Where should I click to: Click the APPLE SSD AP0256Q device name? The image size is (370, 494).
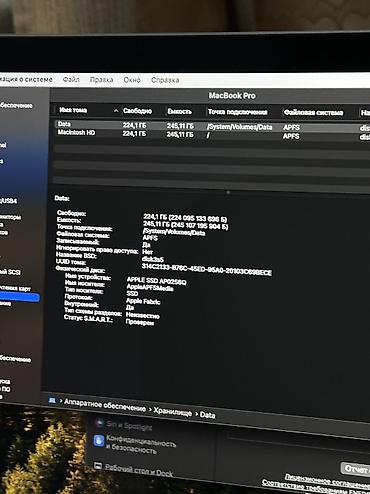pos(156,281)
